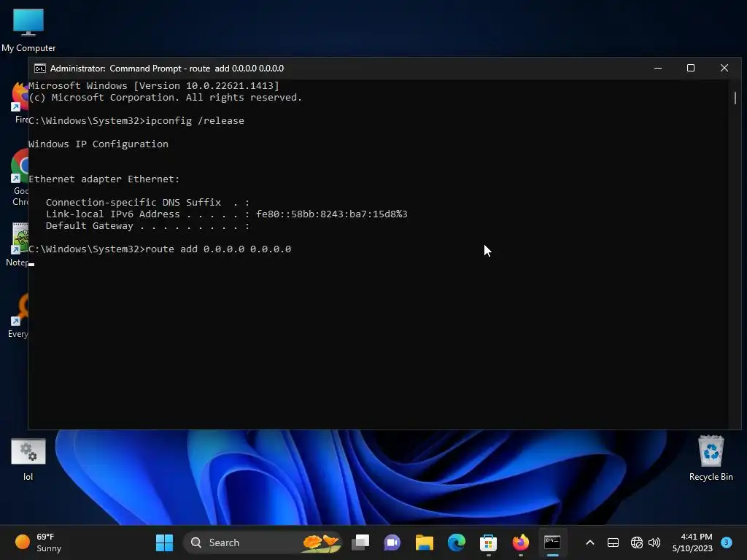Viewport: 747px width, 560px height.
Task: Click the Firefox desktop shortcut
Action: click(20, 102)
